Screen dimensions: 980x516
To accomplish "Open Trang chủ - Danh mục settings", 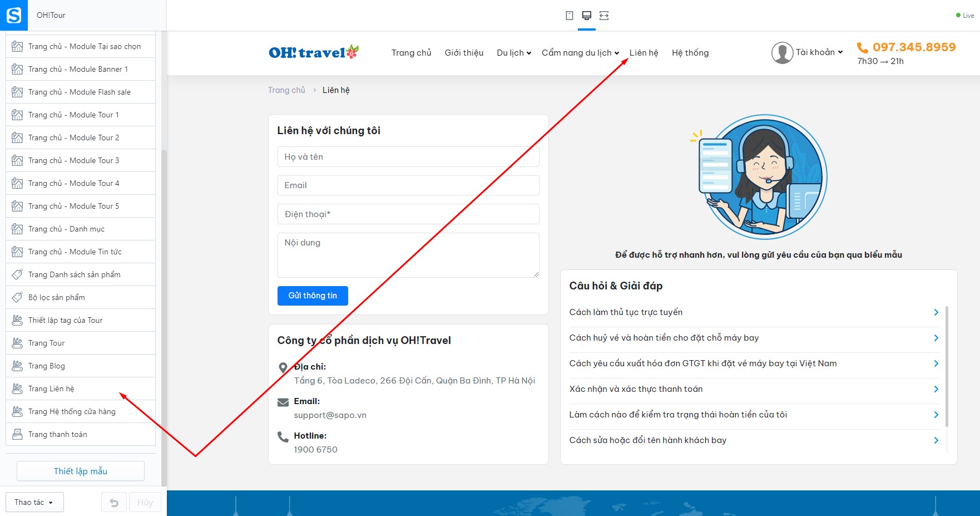I will [x=81, y=229].
